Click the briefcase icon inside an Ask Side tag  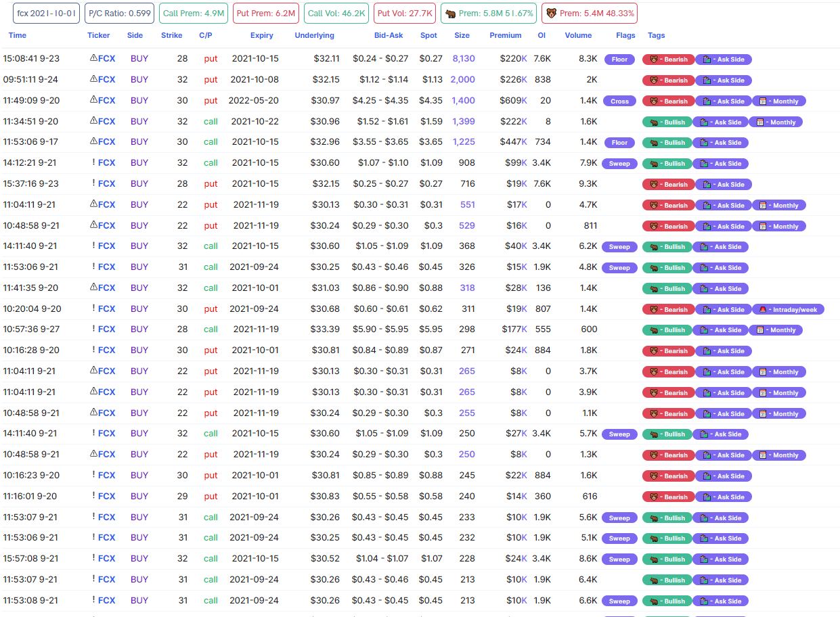(706, 59)
